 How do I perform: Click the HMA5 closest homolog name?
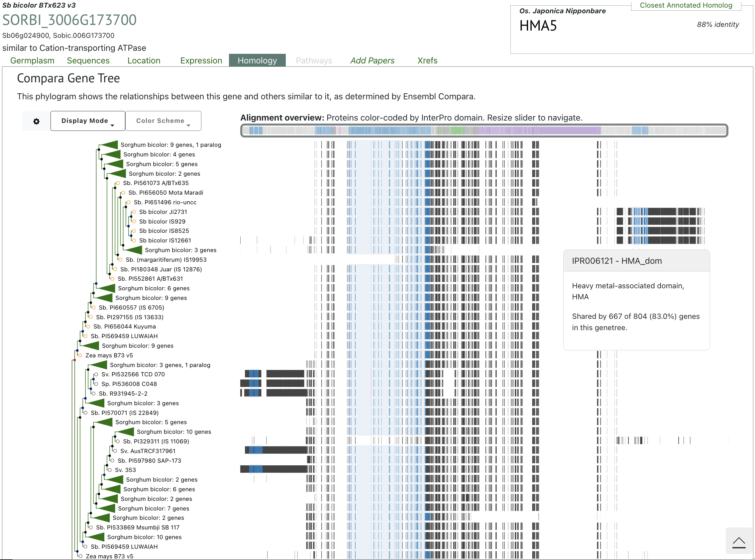[x=538, y=26]
